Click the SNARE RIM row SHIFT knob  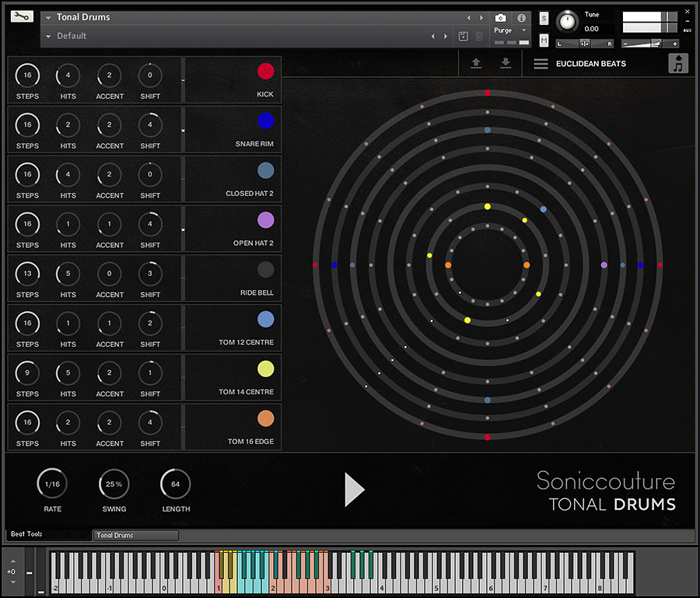click(150, 124)
